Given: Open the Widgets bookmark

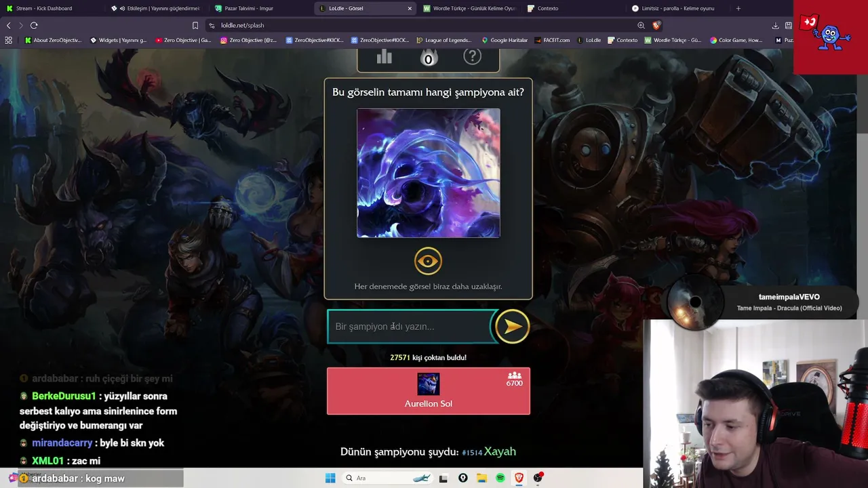Looking at the screenshot, I should click(118, 40).
